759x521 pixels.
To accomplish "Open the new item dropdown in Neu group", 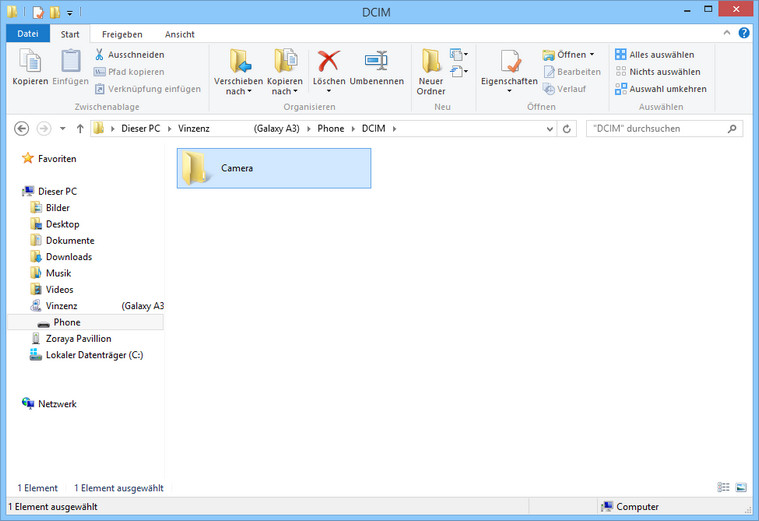I will pos(458,54).
